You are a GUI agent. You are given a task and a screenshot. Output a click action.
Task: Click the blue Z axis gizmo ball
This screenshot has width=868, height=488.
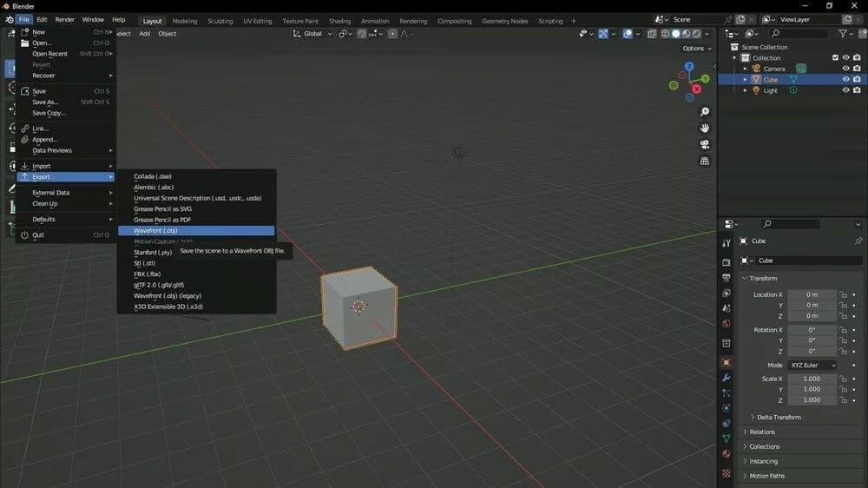point(689,67)
